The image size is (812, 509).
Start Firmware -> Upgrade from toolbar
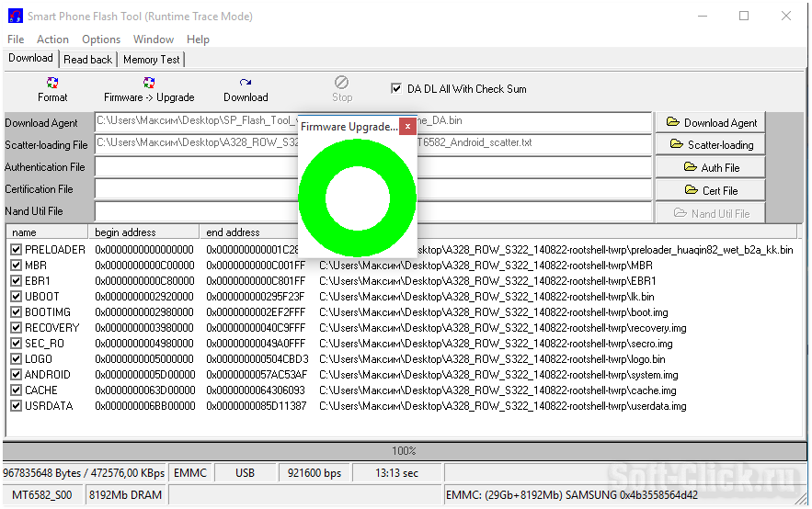click(149, 89)
